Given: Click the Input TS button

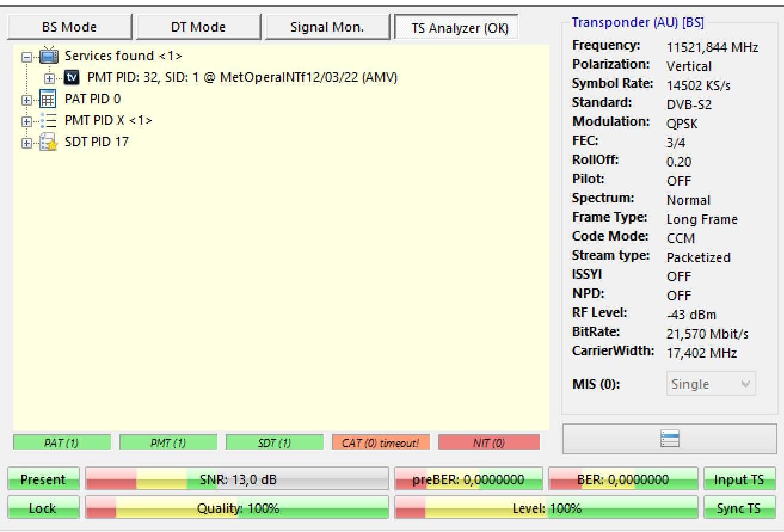Looking at the screenshot, I should 739,479.
